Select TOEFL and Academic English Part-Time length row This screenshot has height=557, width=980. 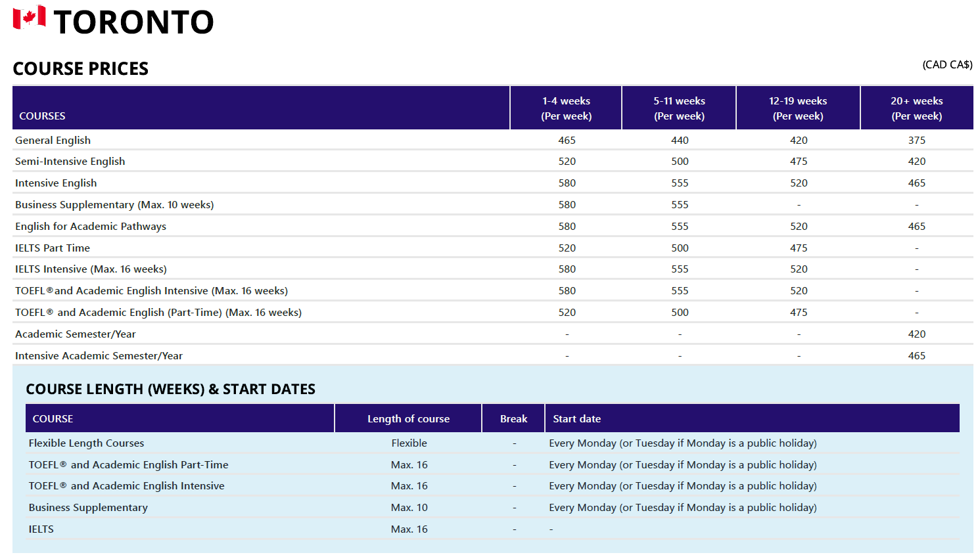click(493, 465)
